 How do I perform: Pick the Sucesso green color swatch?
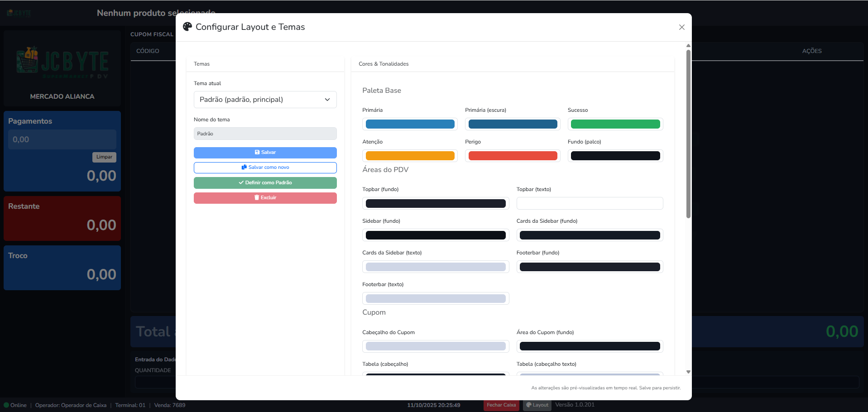pos(615,124)
